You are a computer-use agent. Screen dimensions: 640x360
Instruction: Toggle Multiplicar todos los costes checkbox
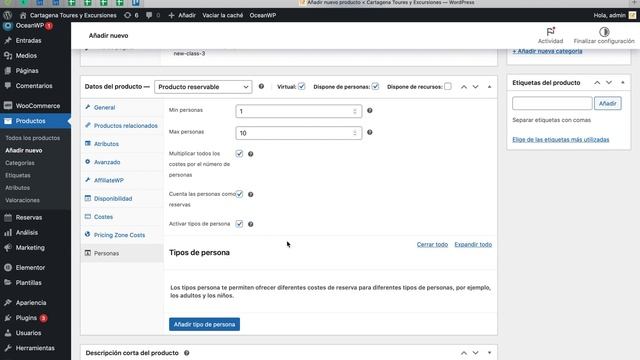pyautogui.click(x=239, y=154)
